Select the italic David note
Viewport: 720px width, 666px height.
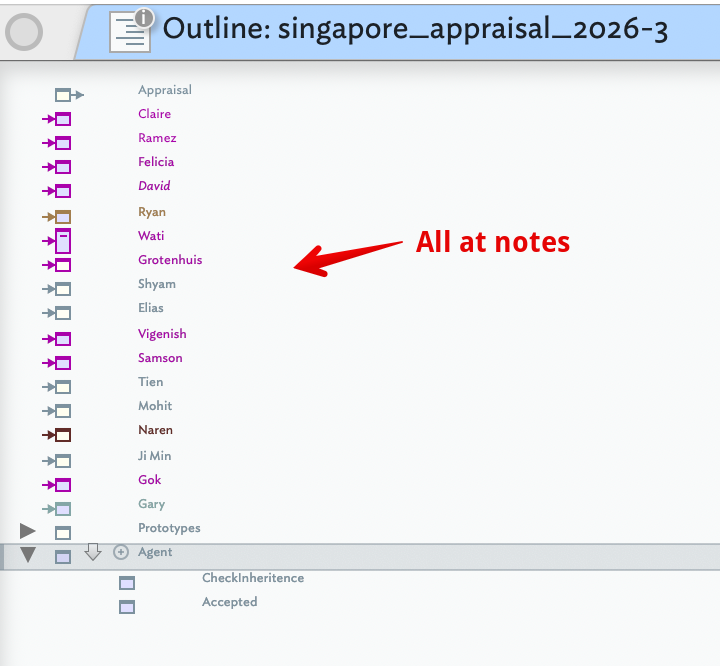(x=154, y=186)
